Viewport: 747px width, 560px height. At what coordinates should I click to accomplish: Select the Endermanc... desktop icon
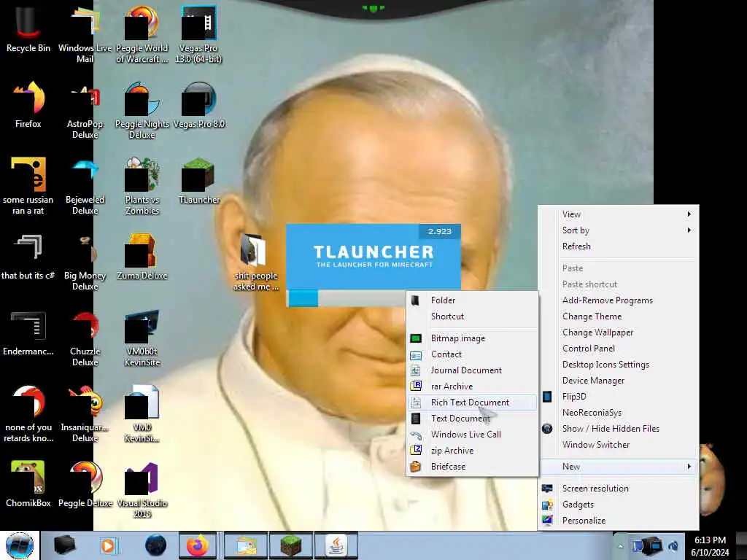(28, 332)
